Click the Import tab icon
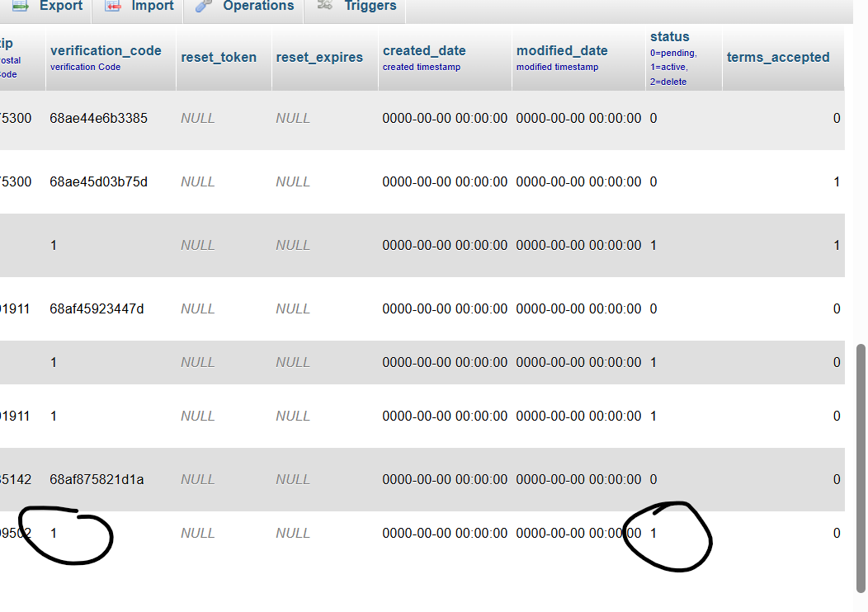The width and height of the screenshot is (868, 612). coord(112,6)
